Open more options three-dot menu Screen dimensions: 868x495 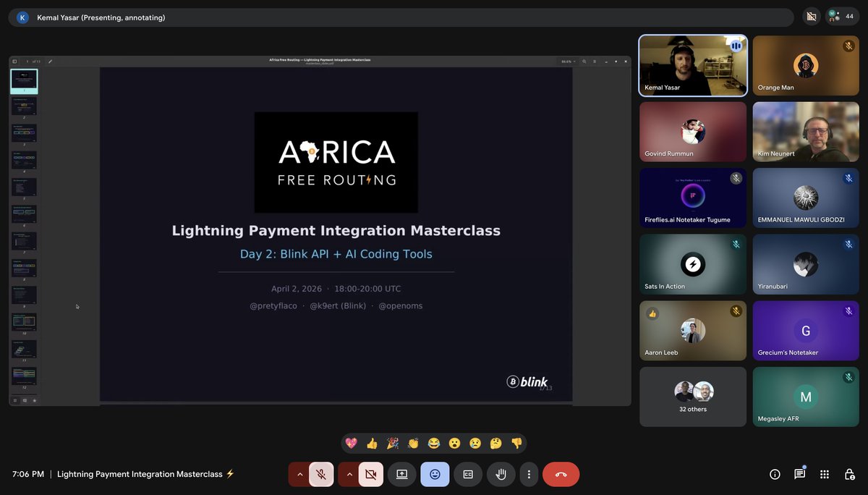click(529, 474)
